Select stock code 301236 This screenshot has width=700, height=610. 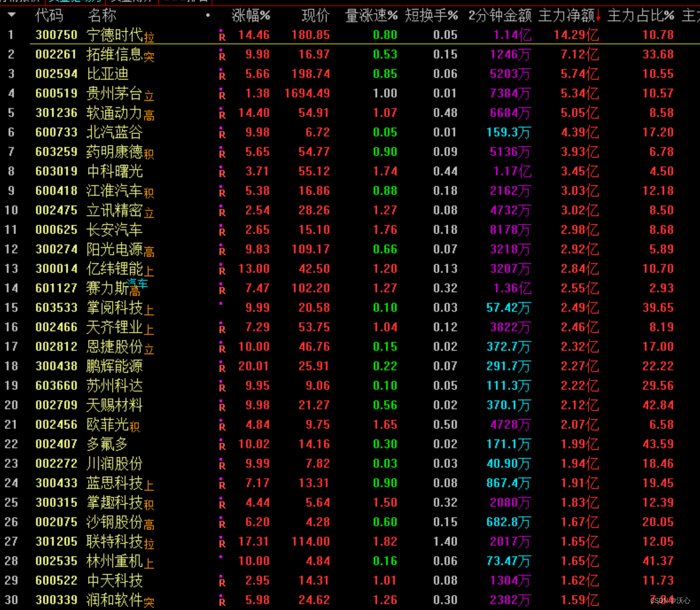56,113
